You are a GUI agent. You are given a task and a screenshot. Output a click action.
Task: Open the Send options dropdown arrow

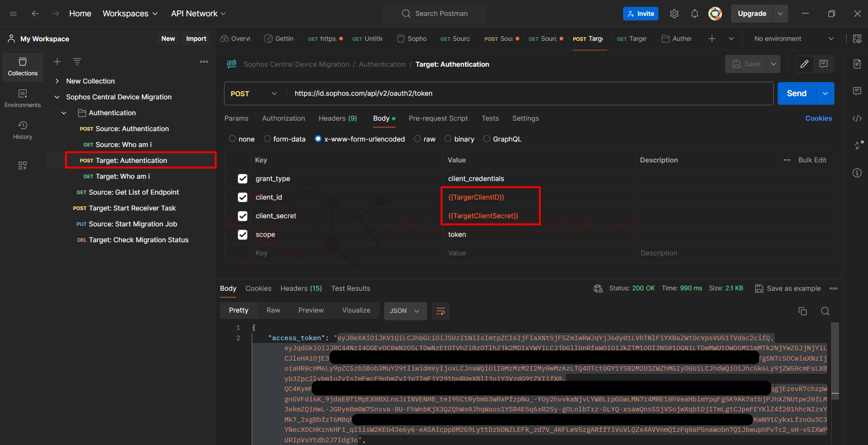pos(825,93)
